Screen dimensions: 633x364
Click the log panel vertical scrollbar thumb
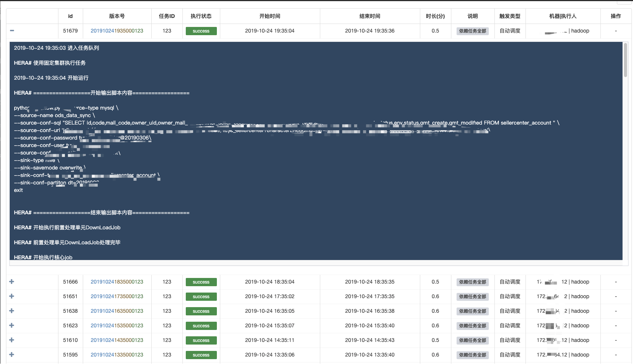point(625,60)
